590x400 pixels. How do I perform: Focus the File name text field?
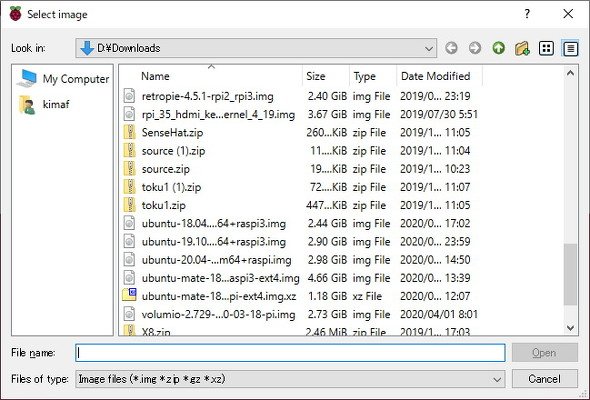pos(290,353)
